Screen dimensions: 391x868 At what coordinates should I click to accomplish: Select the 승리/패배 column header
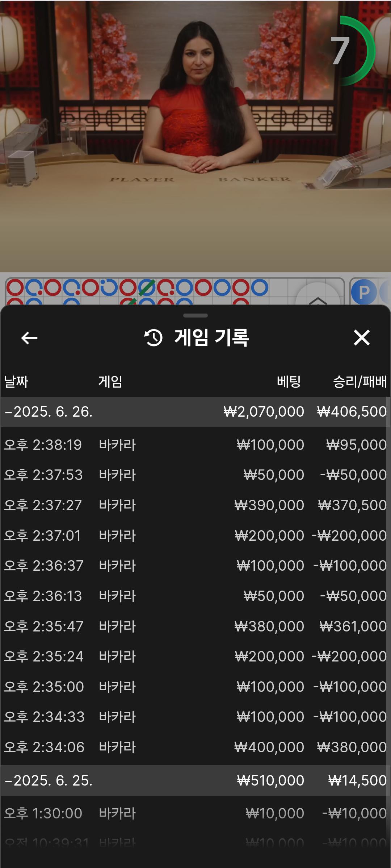360,382
